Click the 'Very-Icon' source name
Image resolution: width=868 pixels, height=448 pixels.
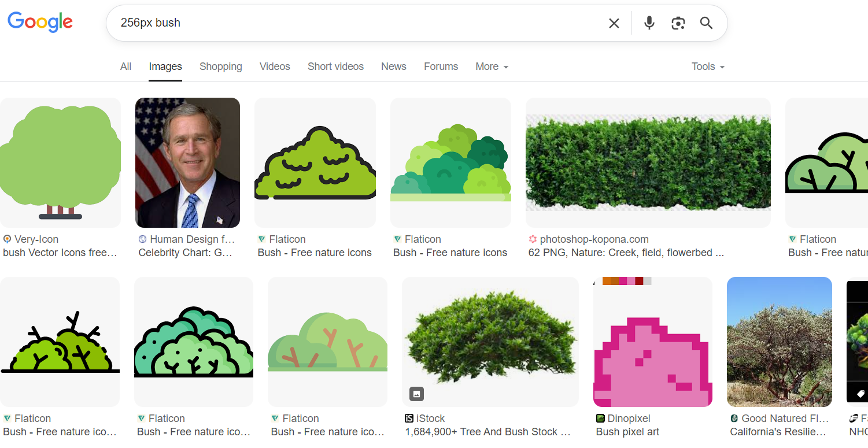(36, 239)
